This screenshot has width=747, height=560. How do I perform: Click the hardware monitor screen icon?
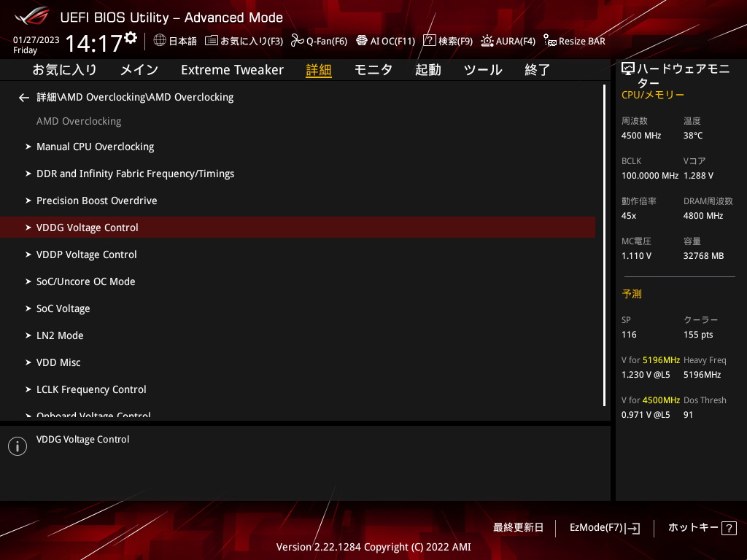628,69
